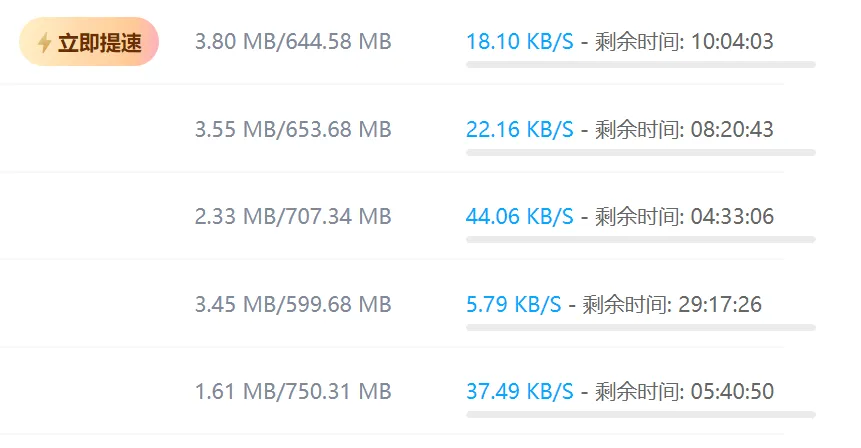Click the 5.79 KB/S download speed link

(x=513, y=304)
